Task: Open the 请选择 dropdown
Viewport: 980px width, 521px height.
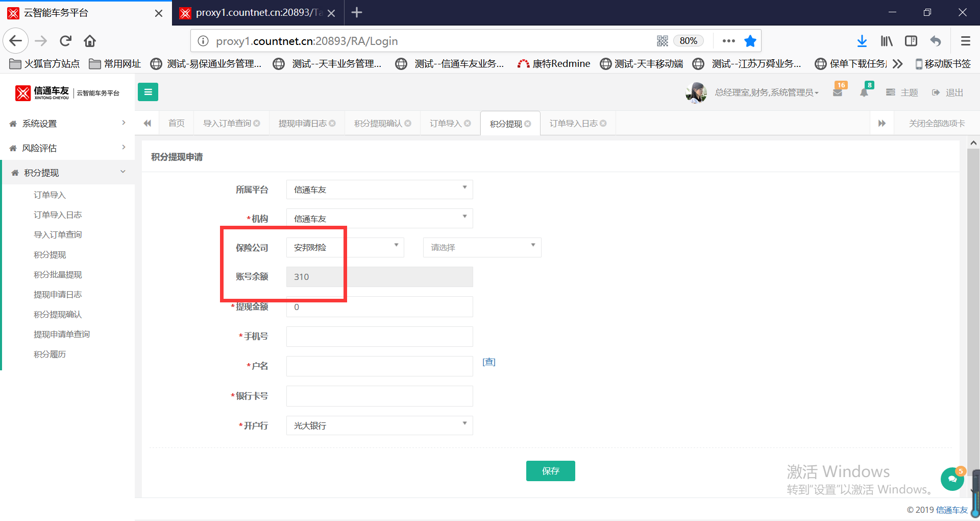Action: pyautogui.click(x=482, y=247)
